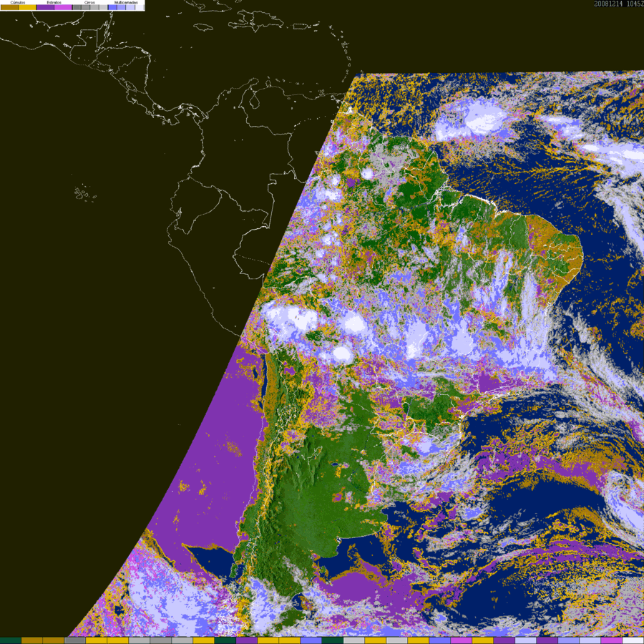Screen dimensions: 644x644
Task: Click the near-white Multicamadas legend swatch
Action: [x=140, y=7]
